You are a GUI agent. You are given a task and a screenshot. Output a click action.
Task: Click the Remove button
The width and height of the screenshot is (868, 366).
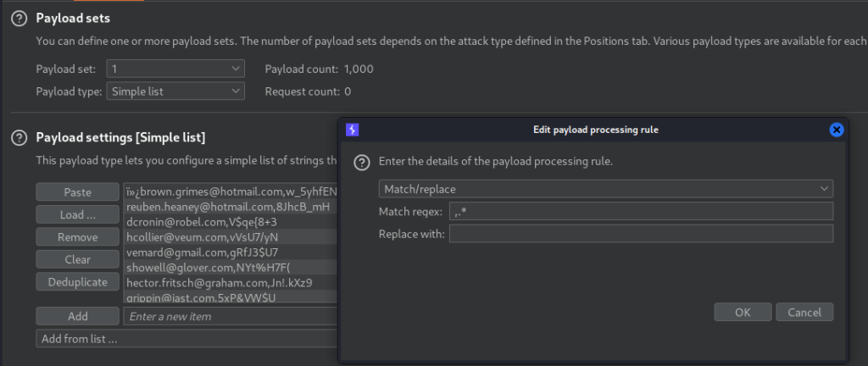coord(77,237)
